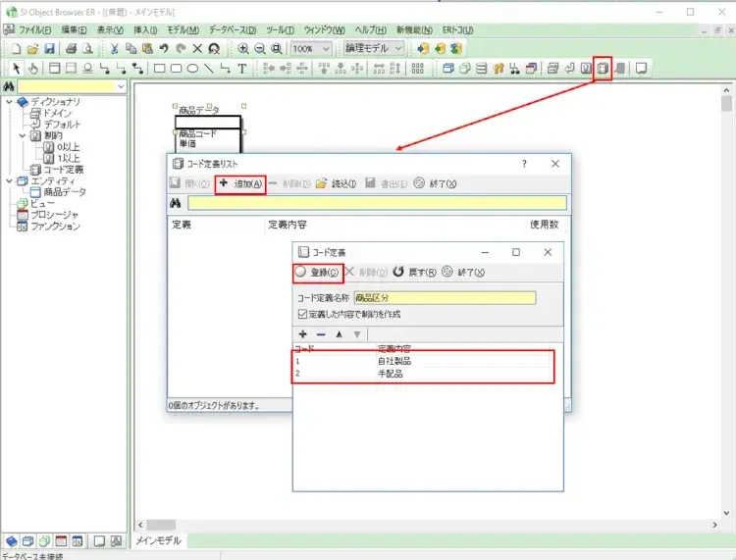
Task: Click the scissors cut icon
Action: click(x=115, y=48)
